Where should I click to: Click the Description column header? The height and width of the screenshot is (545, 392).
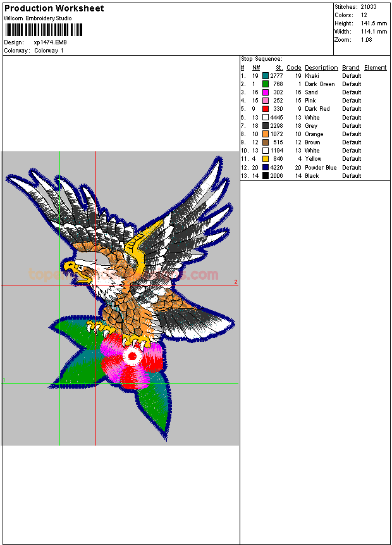pos(321,68)
